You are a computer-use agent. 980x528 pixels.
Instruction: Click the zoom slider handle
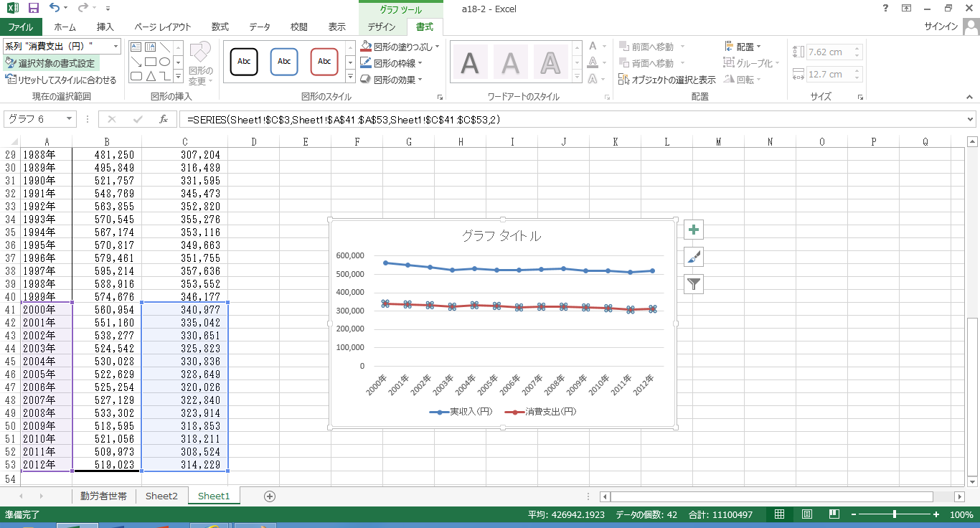click(x=894, y=514)
